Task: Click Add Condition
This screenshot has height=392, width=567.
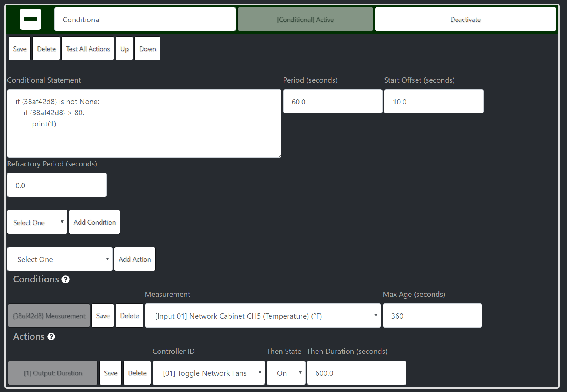Action: coord(94,222)
